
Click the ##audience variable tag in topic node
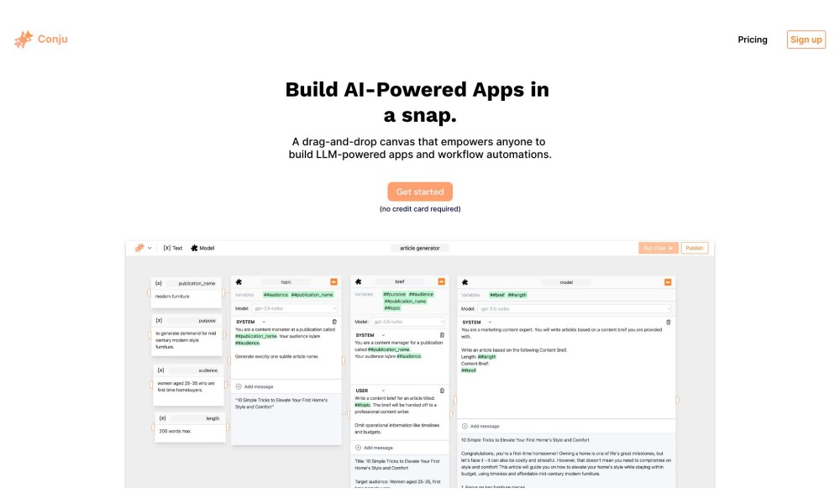276,295
